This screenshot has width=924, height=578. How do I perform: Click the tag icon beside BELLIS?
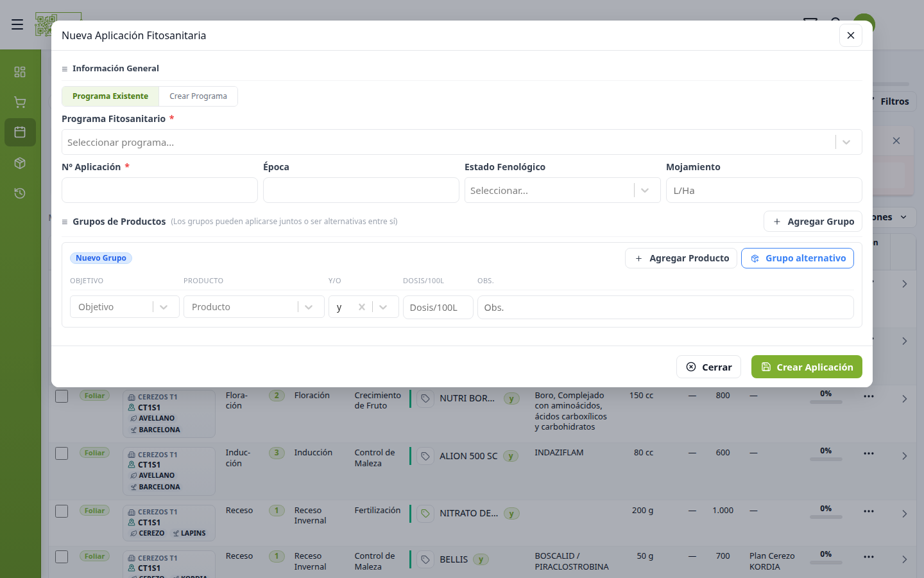[425, 560]
